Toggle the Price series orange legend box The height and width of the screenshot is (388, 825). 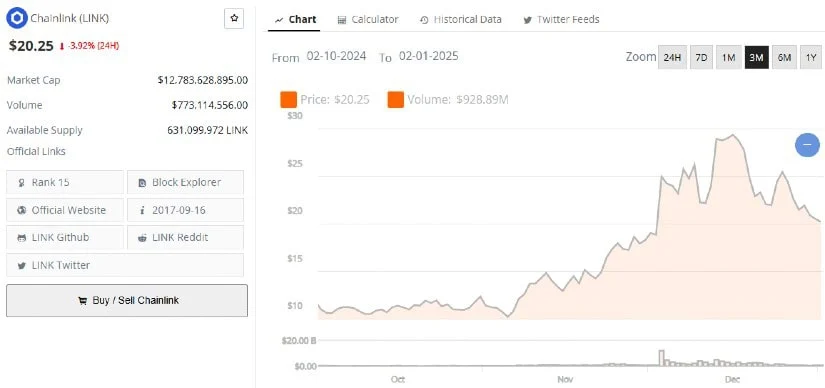(289, 100)
